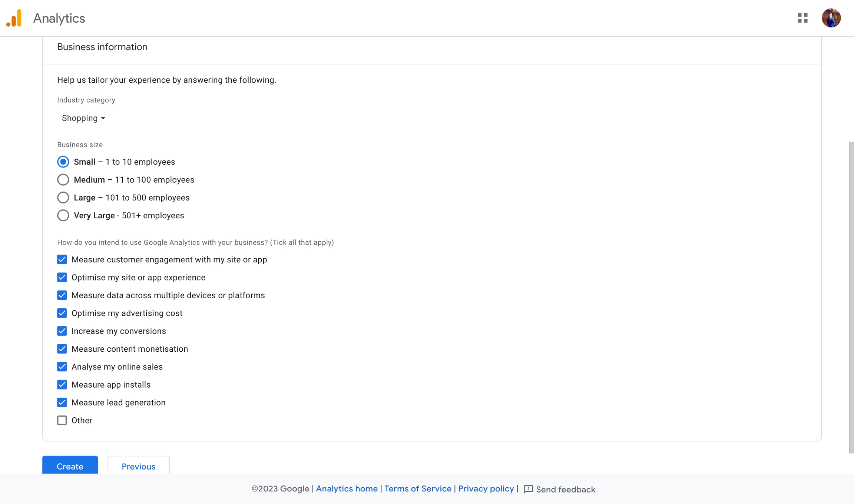Image resolution: width=854 pixels, height=504 pixels.
Task: Open the Privacy policy link
Action: [x=486, y=489]
